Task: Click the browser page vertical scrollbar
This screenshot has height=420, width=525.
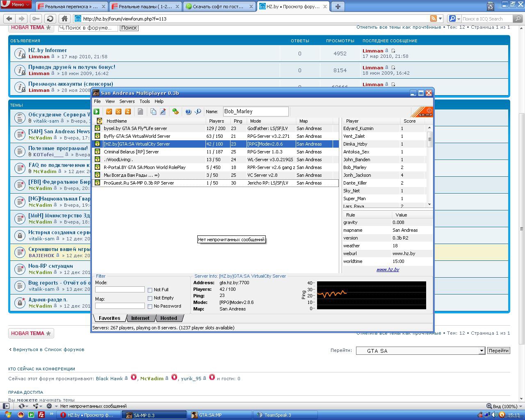Action: 521,213
